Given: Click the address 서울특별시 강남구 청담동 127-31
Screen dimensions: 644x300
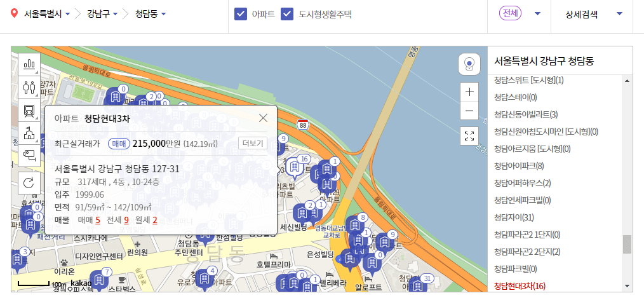Looking at the screenshot, I should coord(117,169).
